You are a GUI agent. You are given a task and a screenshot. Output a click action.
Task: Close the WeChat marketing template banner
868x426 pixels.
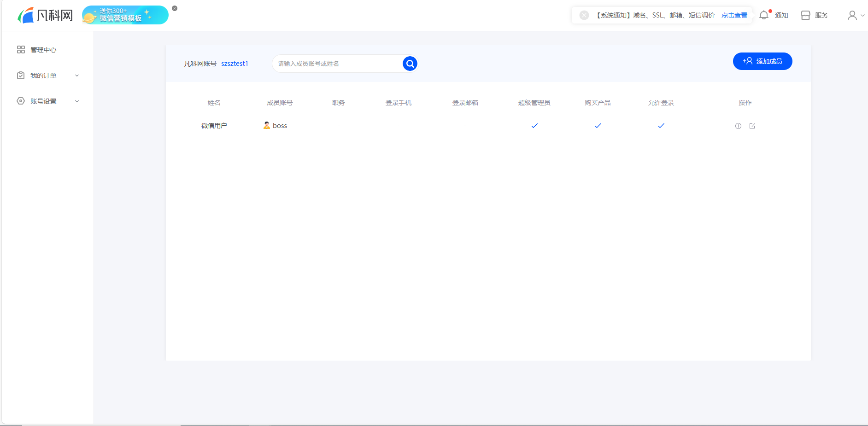[x=175, y=8]
